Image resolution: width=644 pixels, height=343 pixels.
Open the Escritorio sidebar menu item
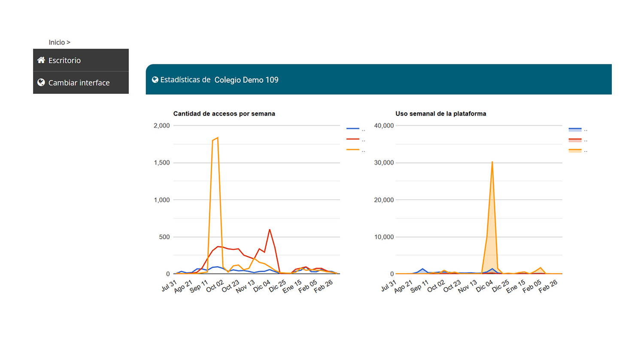click(x=64, y=60)
